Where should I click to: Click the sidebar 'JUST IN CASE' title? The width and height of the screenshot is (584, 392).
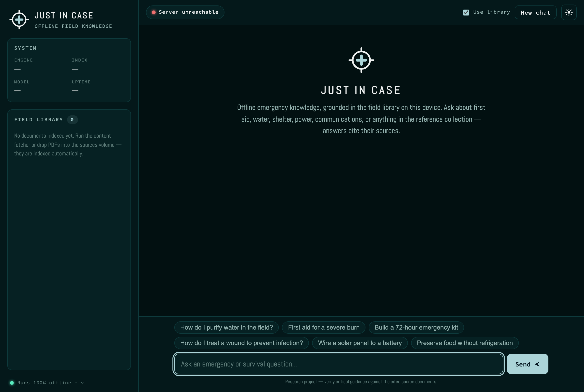[64, 15]
